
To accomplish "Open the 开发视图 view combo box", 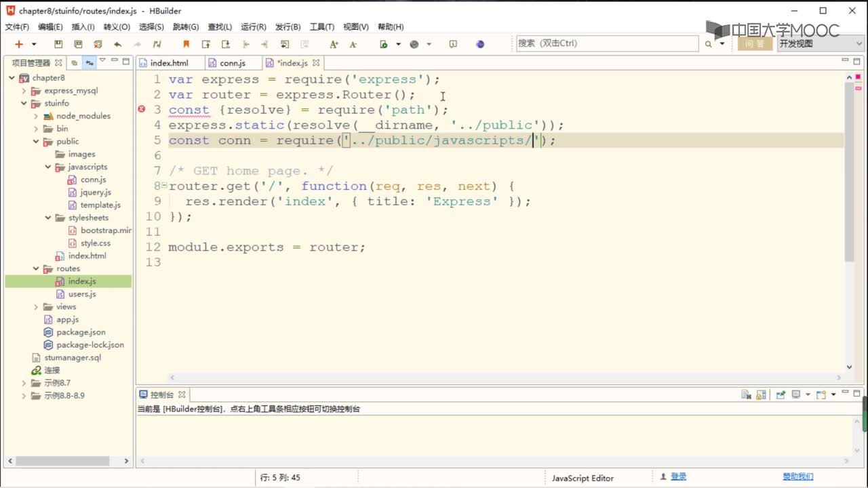I will click(821, 43).
